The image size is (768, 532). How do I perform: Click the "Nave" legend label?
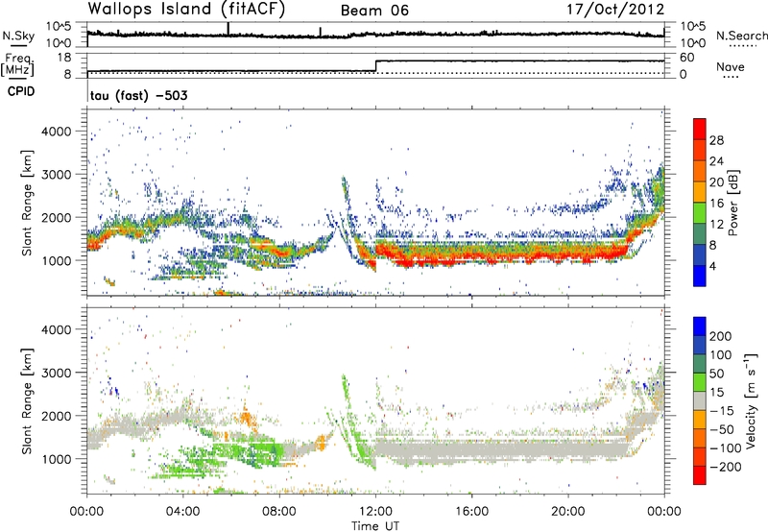click(730, 66)
